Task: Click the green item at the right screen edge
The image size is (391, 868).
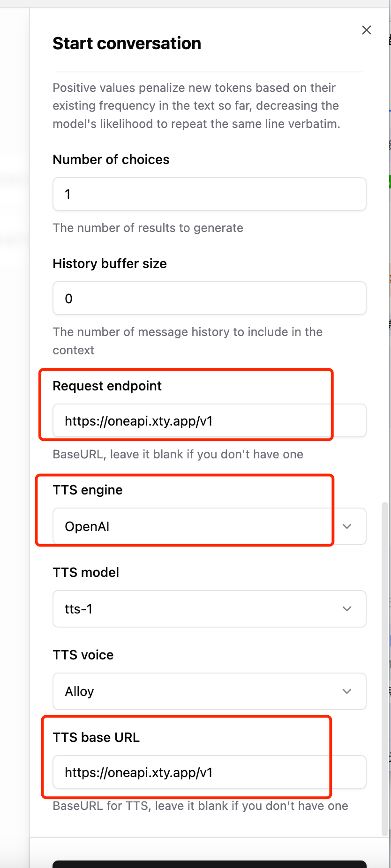Action: click(x=389, y=180)
